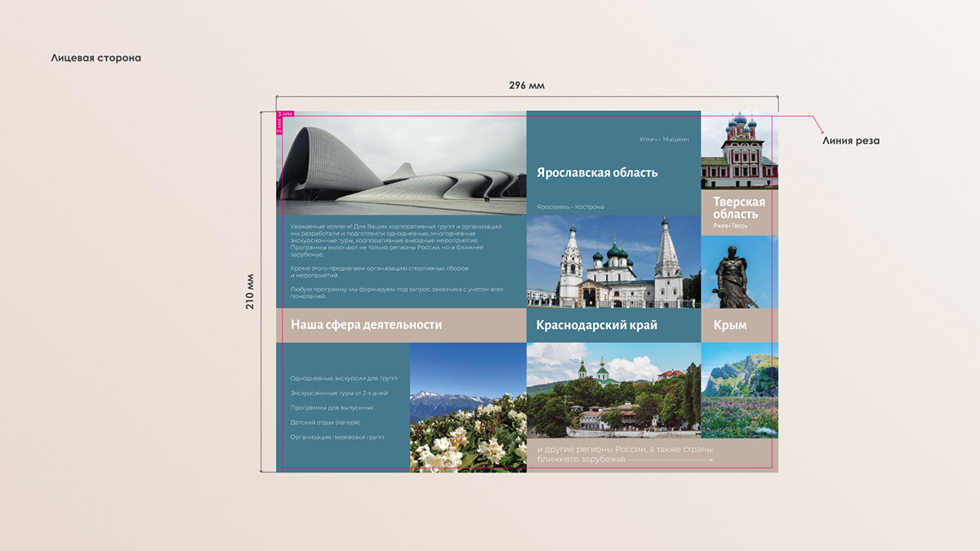Viewport: 980px width, 551px height.
Task: Click the red church with blue domes photo
Action: pos(739,151)
